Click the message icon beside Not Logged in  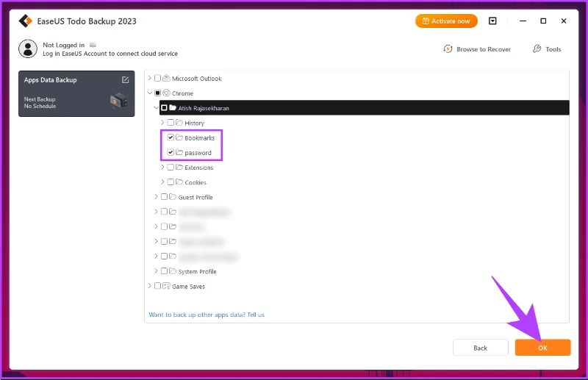point(93,45)
